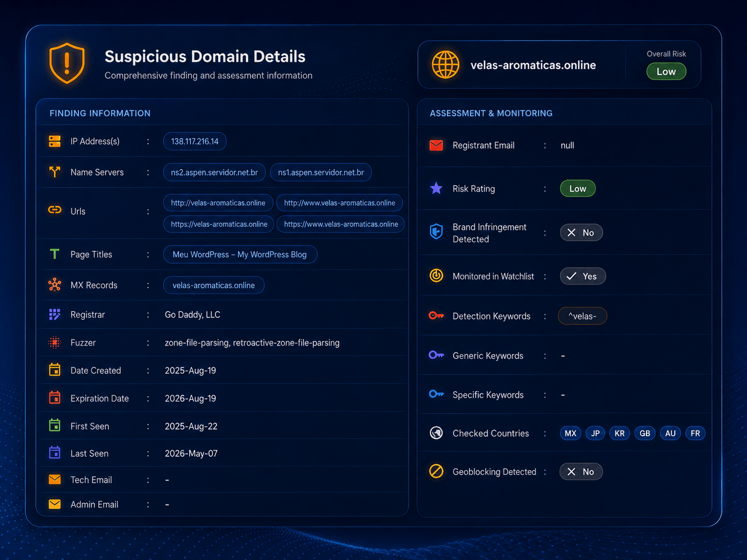Screen dimensions: 747x560
Task: Click the FINDING INFORMATION section heading
Action: tap(100, 113)
